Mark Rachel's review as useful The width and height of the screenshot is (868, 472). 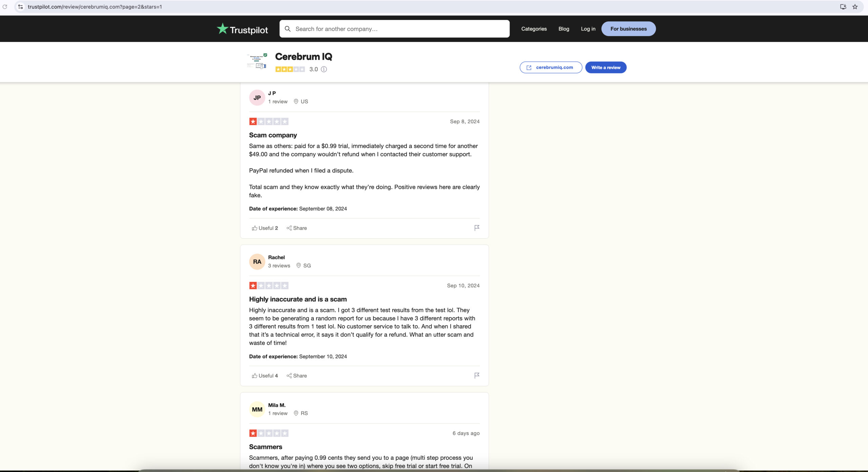click(265, 376)
